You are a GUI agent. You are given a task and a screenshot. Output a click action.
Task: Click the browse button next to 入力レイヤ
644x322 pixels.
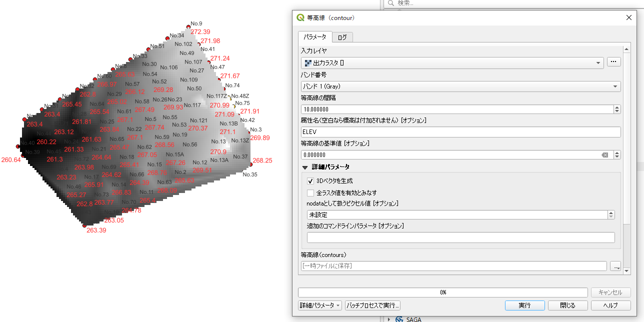click(x=613, y=62)
